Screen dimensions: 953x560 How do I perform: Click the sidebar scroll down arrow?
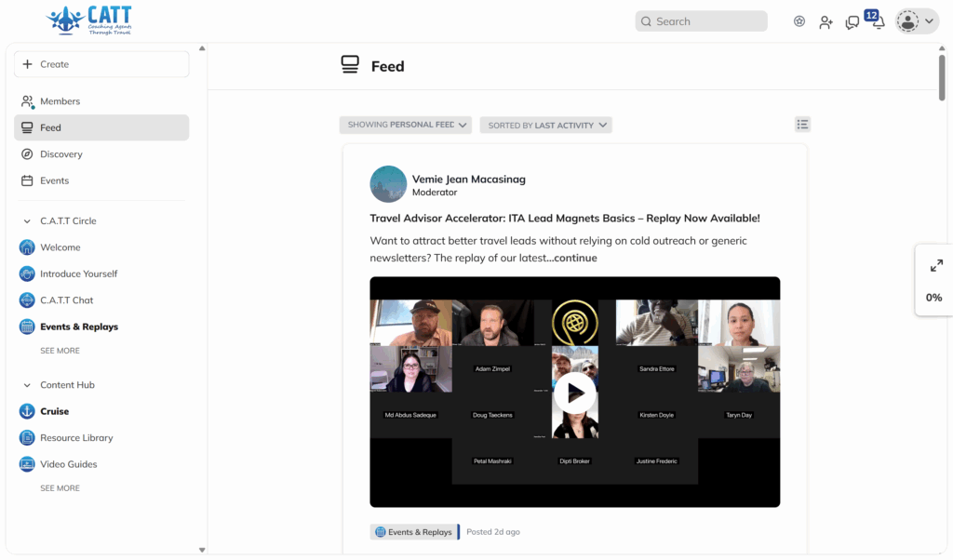point(202,551)
